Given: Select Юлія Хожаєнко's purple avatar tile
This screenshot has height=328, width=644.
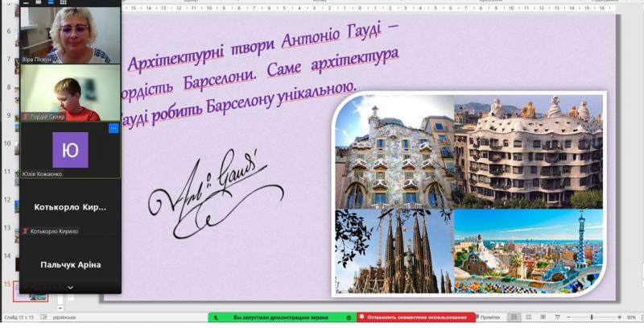Looking at the screenshot, I should coord(70,150).
